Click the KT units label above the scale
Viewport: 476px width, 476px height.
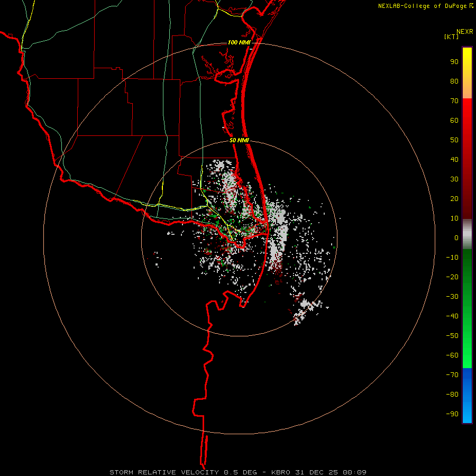451,36
